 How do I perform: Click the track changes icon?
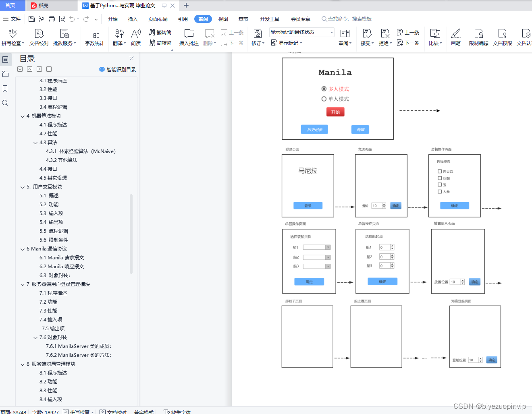[258, 33]
